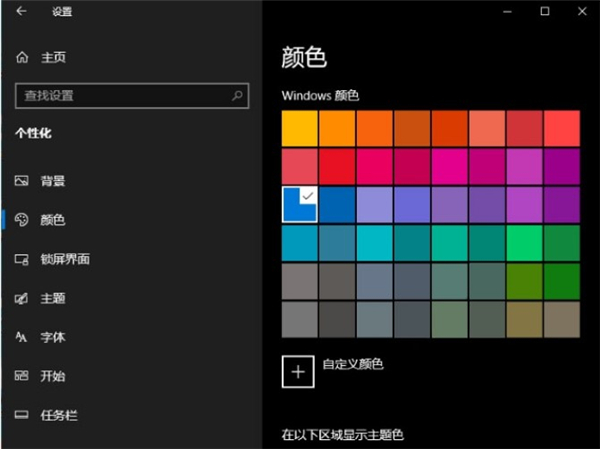Screen dimensions: 600x449
Task: Click the 在以下区域显示主题色 text
Action: coord(343,435)
